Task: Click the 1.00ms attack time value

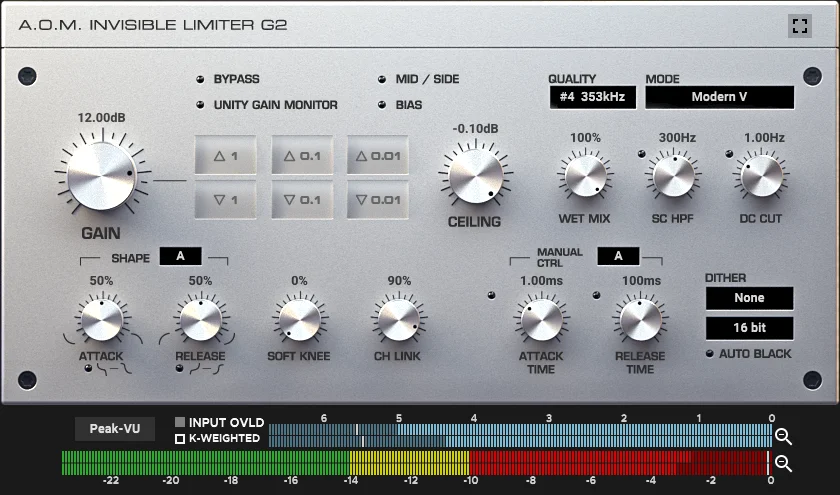Action: point(541,281)
